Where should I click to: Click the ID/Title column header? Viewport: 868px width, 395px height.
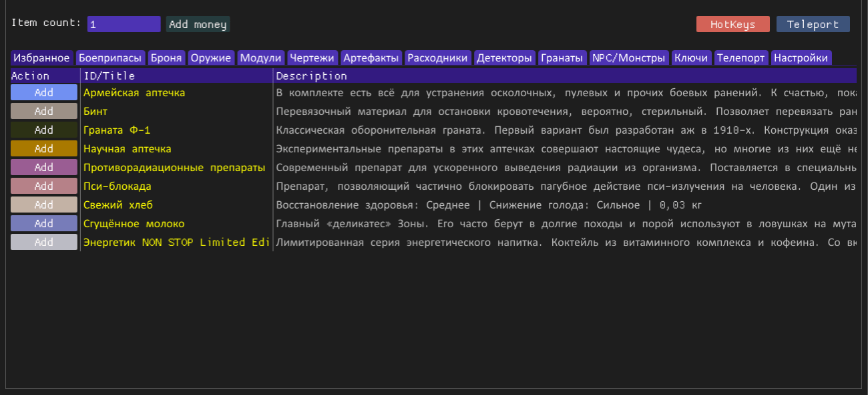177,76
